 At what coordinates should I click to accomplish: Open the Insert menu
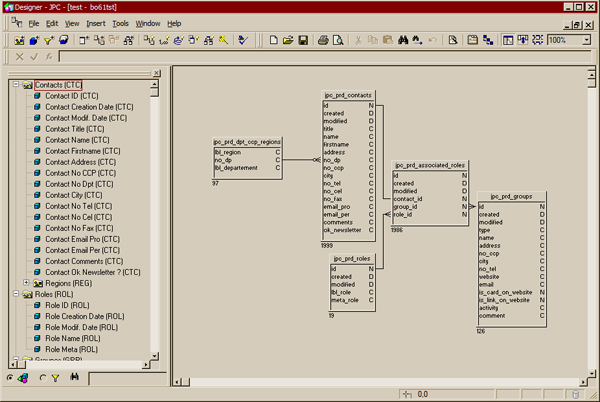[95, 22]
